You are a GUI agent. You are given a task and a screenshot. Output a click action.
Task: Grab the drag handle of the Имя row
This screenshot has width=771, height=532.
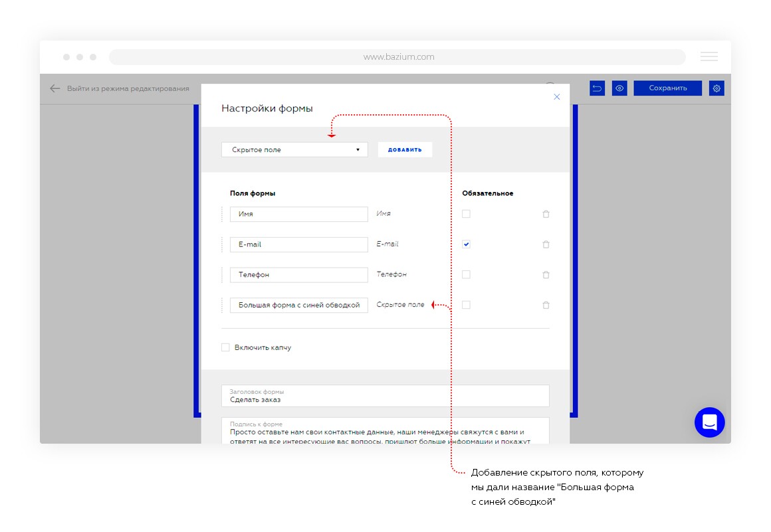click(x=222, y=214)
